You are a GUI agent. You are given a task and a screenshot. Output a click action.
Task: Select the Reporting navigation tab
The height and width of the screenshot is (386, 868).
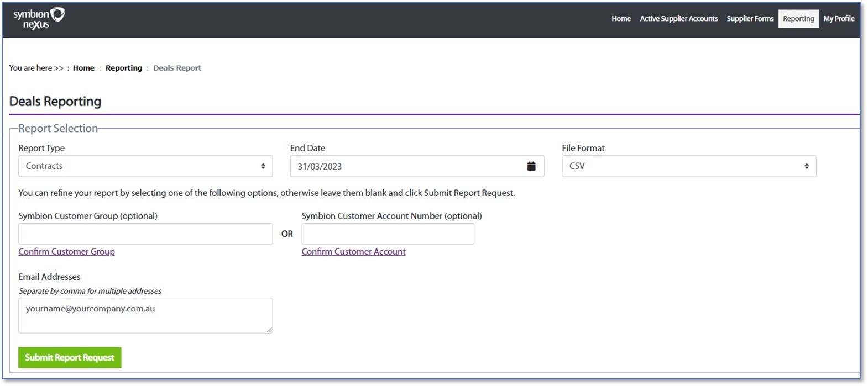tap(798, 19)
